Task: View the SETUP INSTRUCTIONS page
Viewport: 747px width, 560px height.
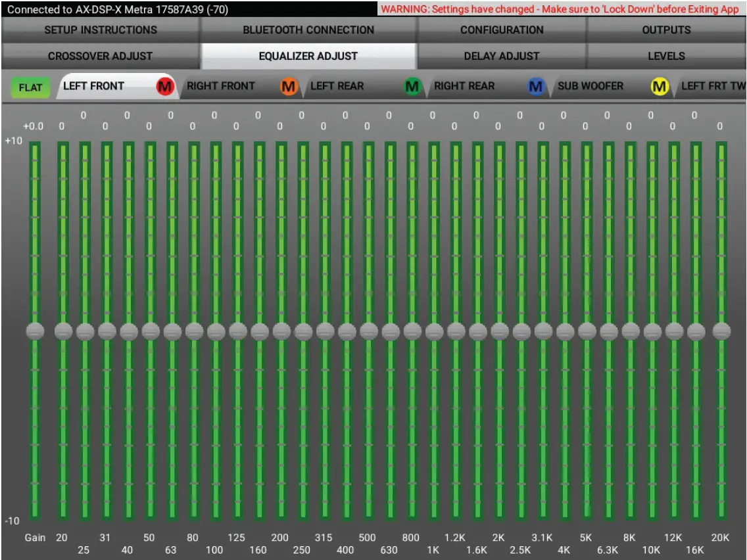Action: (100, 30)
